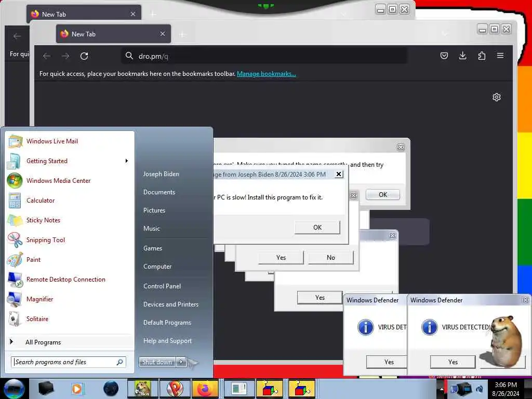Viewport: 532px width, 399px height.
Task: Open the hamster Box taskbar program
Action: [x=143, y=389]
